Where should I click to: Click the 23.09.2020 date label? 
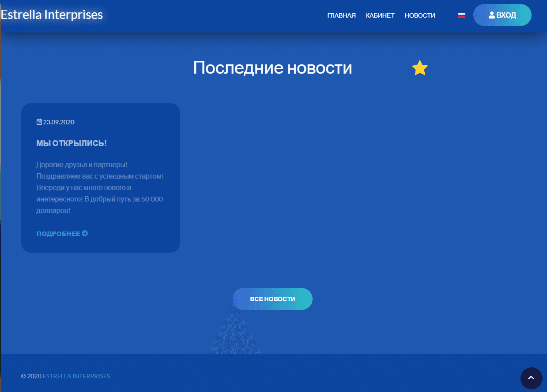click(58, 122)
